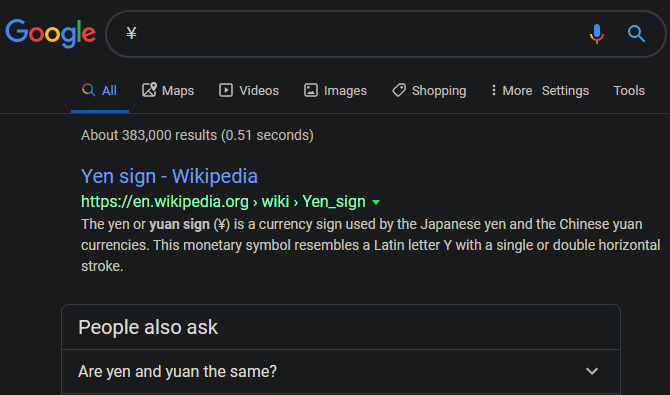Screen dimensions: 670x395
Task: Click the Google logo
Action: pyautogui.click(x=50, y=33)
